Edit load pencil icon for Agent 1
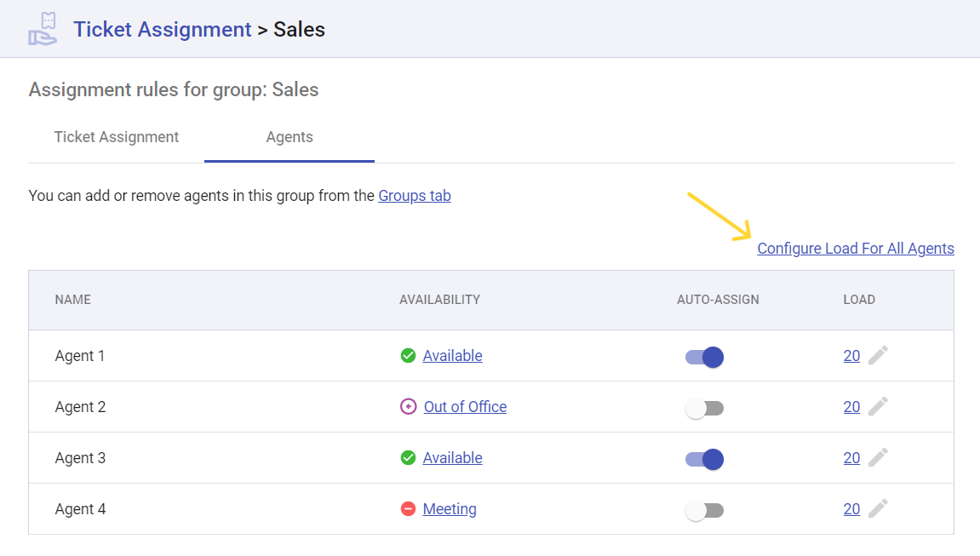This screenshot has width=980, height=556. pyautogui.click(x=878, y=355)
